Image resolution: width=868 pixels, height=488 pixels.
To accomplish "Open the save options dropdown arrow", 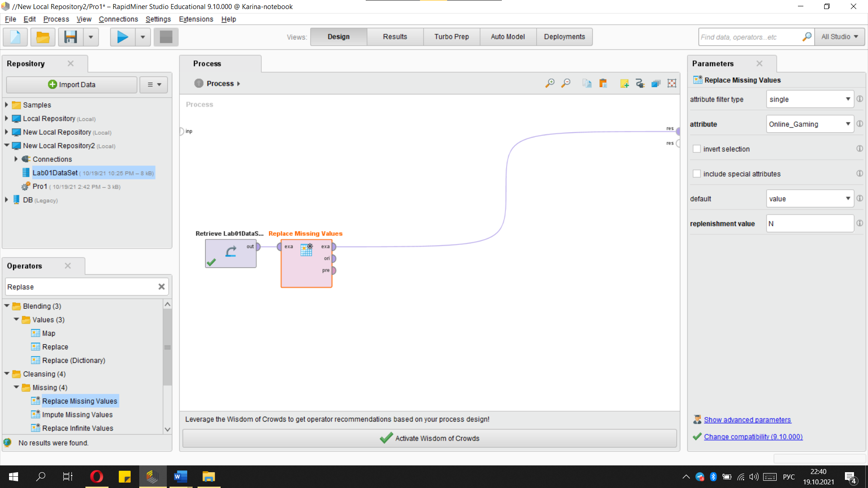I will pyautogui.click(x=91, y=37).
